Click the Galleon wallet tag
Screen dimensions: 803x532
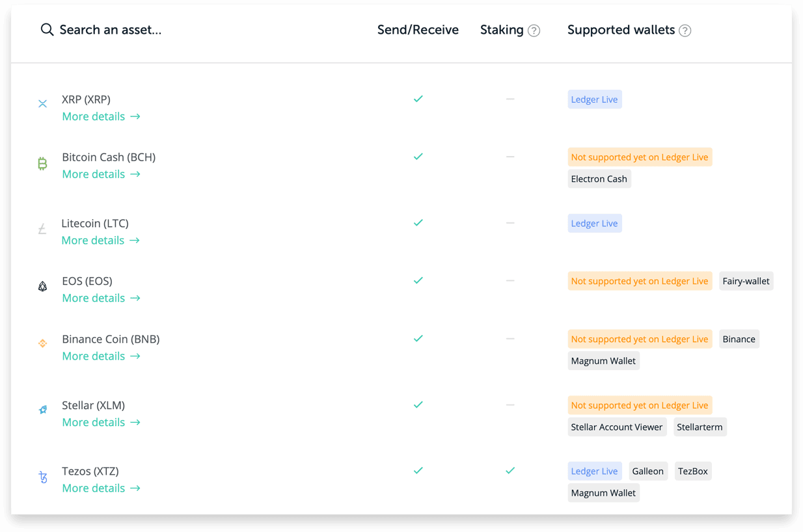648,472
